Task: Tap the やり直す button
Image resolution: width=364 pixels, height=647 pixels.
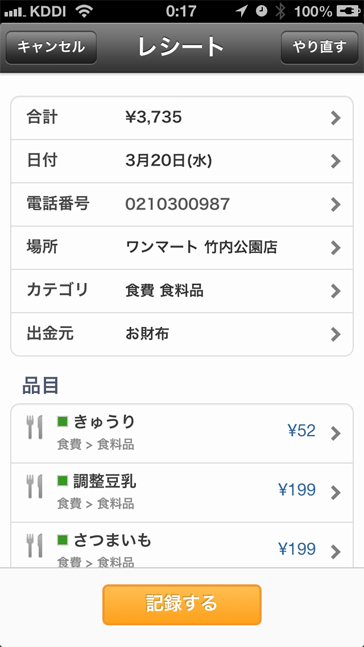Action: 319,47
